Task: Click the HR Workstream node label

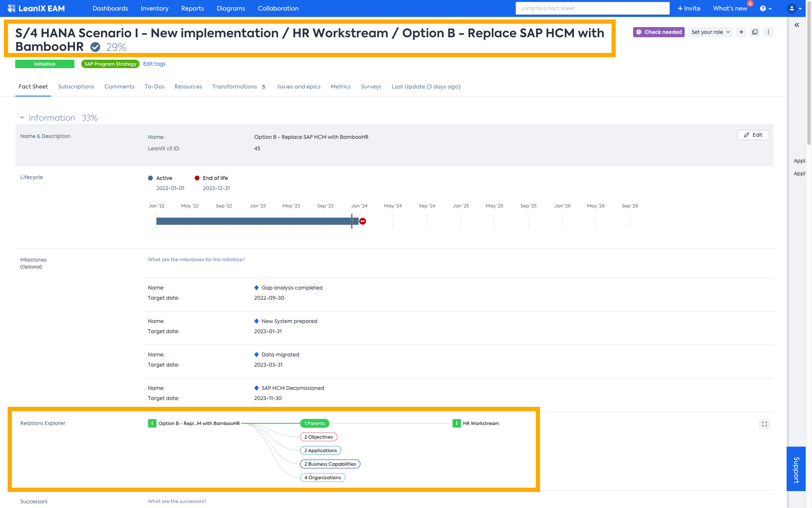Action: pos(481,423)
